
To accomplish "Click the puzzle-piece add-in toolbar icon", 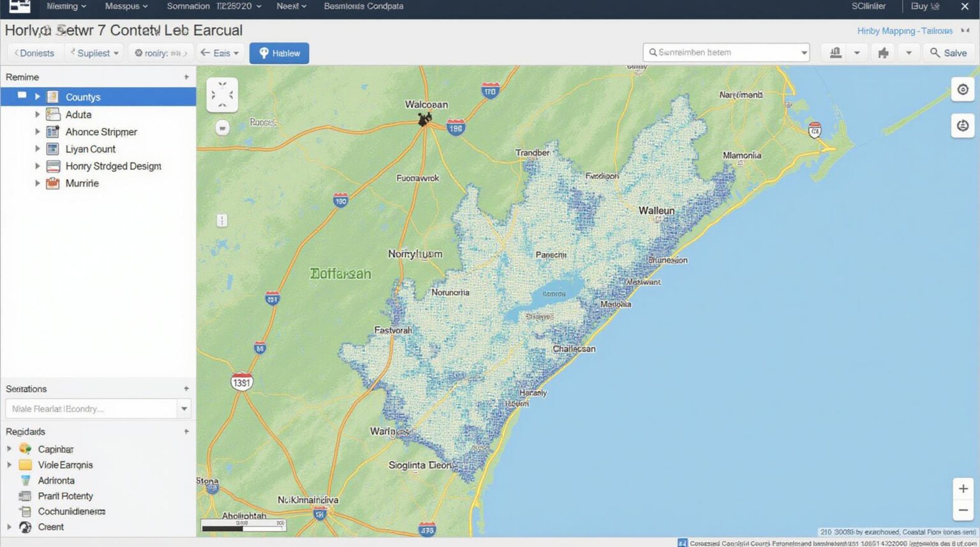I will tap(883, 53).
